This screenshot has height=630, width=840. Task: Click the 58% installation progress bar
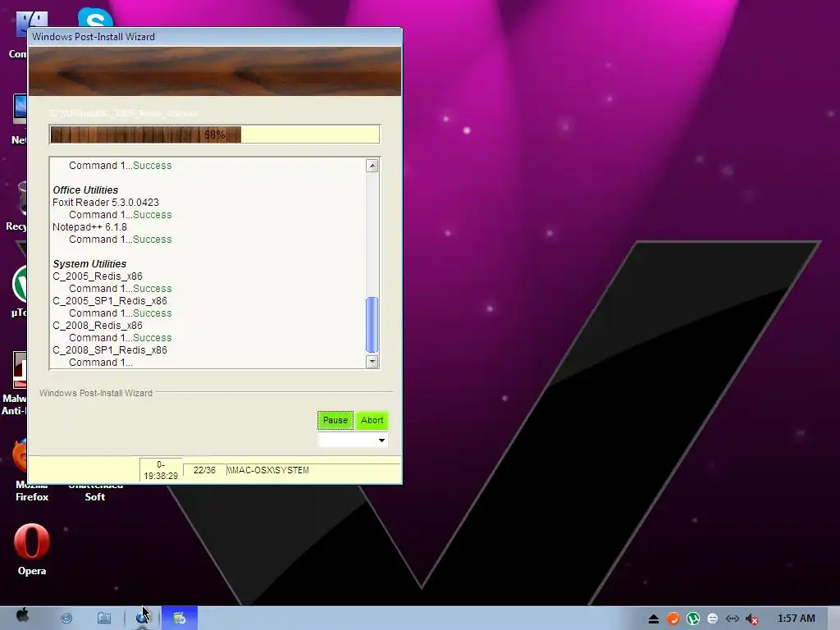214,135
